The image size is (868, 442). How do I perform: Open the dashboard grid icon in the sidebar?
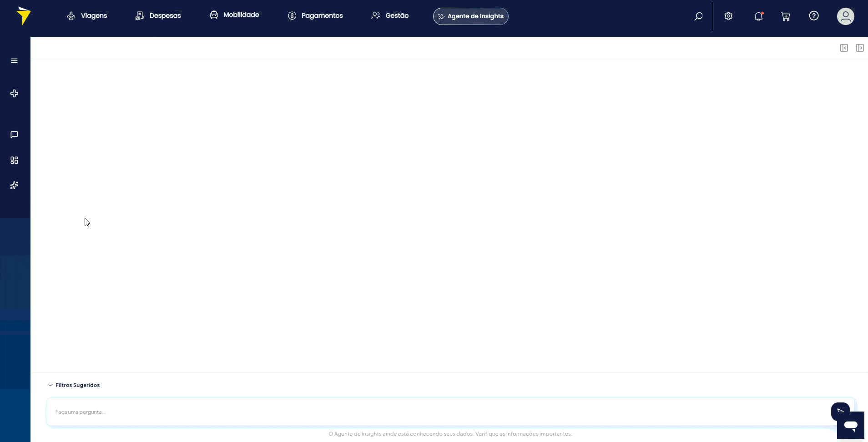(15, 160)
